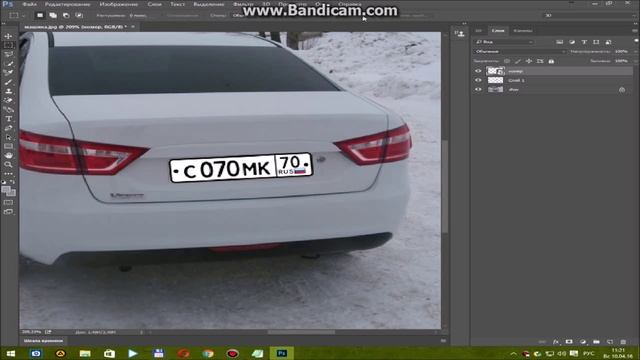Select the Lasso tool
640x360 pixels.
[8, 54]
